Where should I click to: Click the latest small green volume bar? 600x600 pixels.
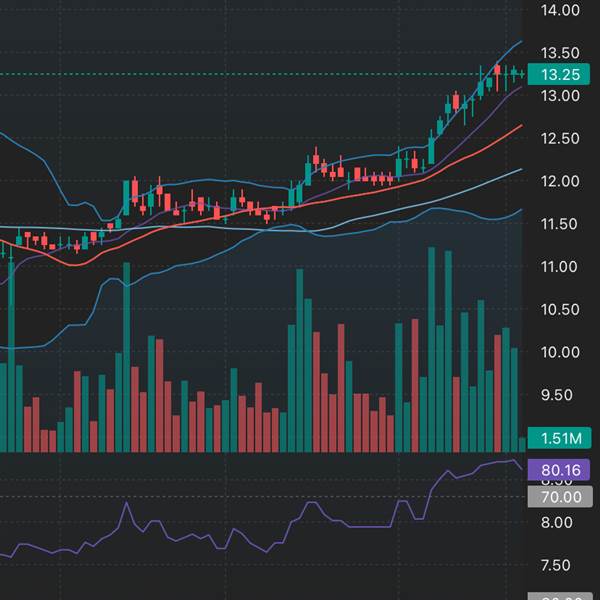pyautogui.click(x=522, y=445)
